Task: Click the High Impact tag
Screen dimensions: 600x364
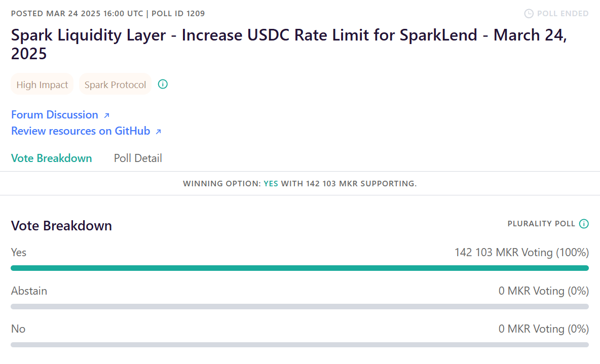Action: pos(42,85)
